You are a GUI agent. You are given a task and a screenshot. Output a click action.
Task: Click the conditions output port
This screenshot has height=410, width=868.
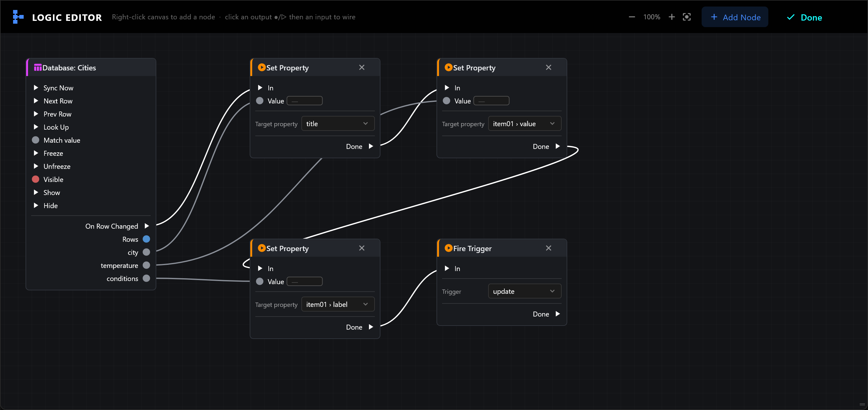point(146,279)
